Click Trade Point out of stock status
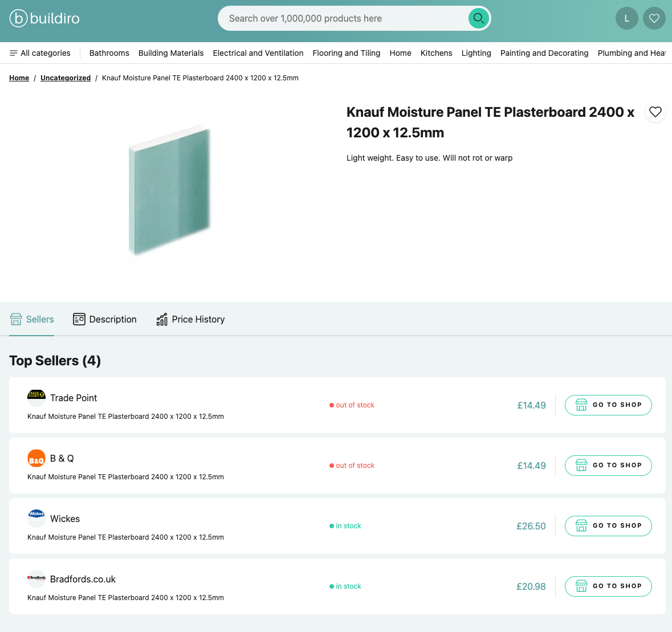 coord(352,405)
